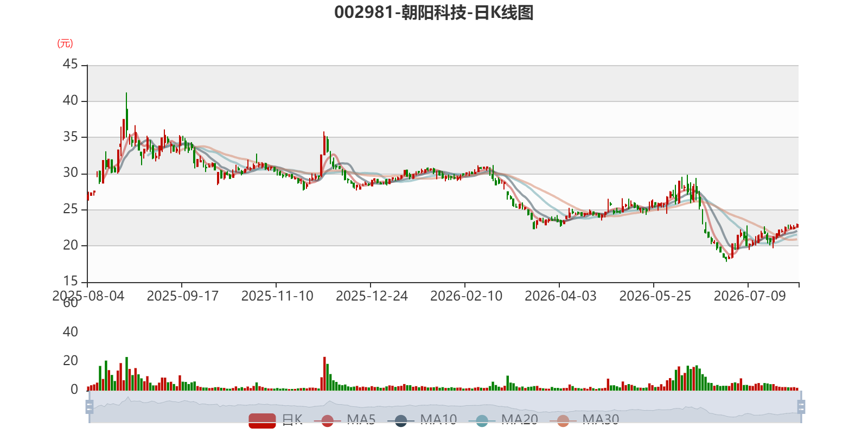The image size is (868, 434).
Task: Toggle the MA20 legend marker
Action: [482, 420]
